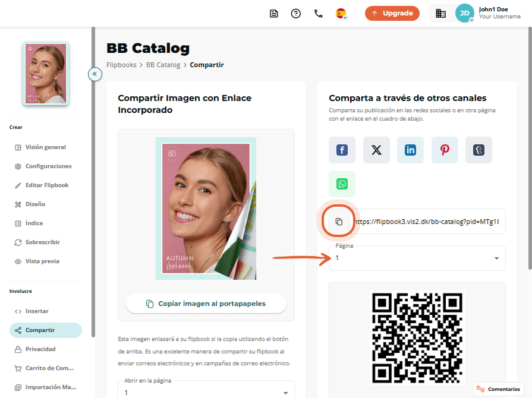
Task: Click the BB Catalog page title
Action: pyautogui.click(x=148, y=48)
